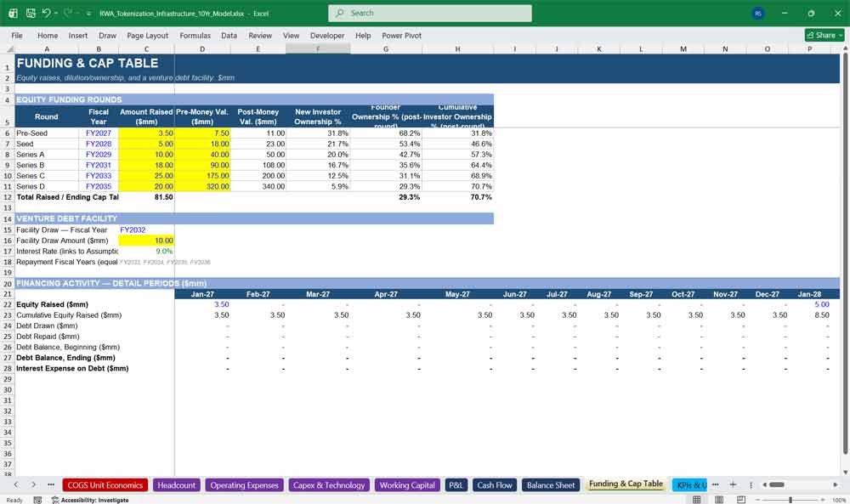
Task: Open the Help ribbon tab
Action: coord(363,35)
